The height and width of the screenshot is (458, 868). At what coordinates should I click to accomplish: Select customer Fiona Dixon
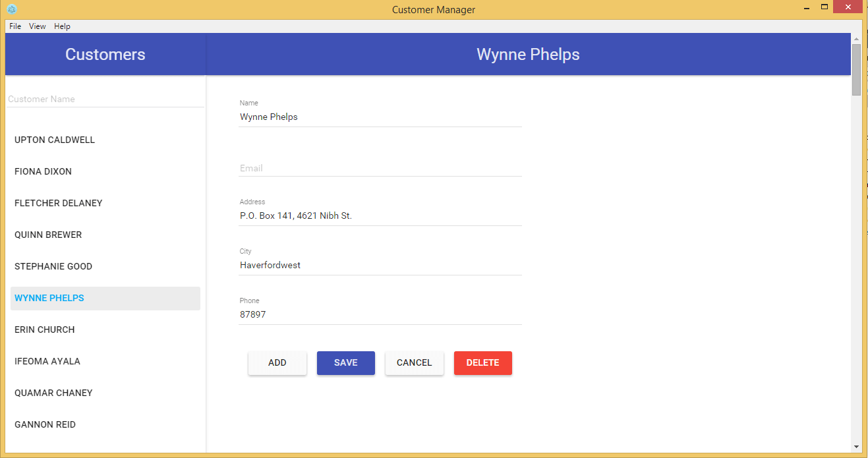click(105, 171)
